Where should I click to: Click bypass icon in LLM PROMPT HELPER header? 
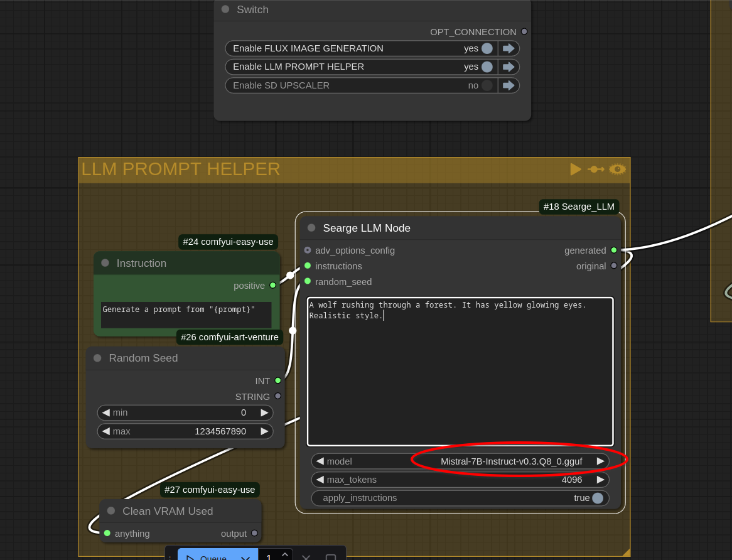click(596, 170)
